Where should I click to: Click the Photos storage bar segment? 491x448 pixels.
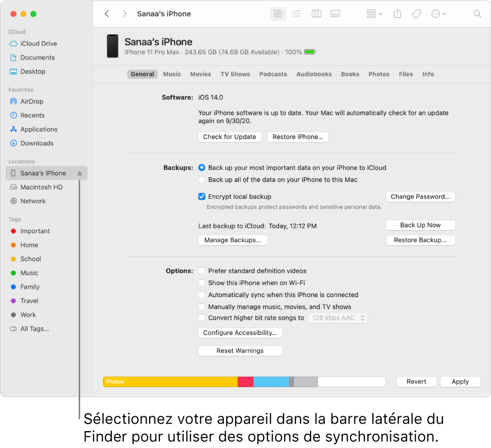(x=170, y=382)
